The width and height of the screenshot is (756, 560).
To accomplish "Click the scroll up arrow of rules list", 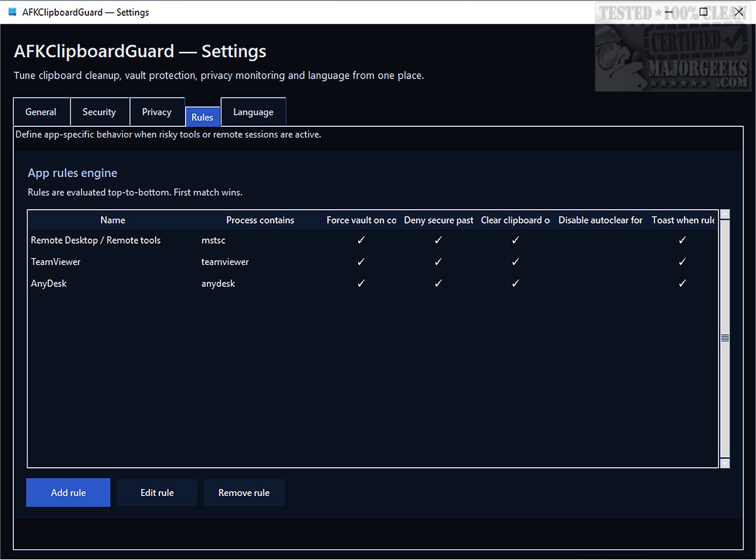I will click(725, 215).
